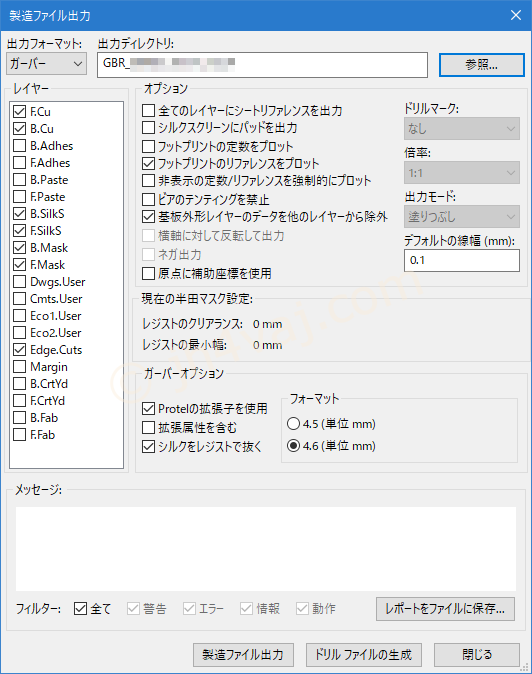The height and width of the screenshot is (674, 532).
Task: Toggle 基板外形レイヤーのデータを他のレイヤーから除外
Action: tap(148, 217)
